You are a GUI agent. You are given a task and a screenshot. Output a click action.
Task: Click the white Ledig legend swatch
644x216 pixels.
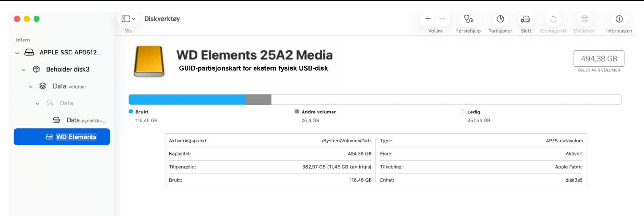463,112
